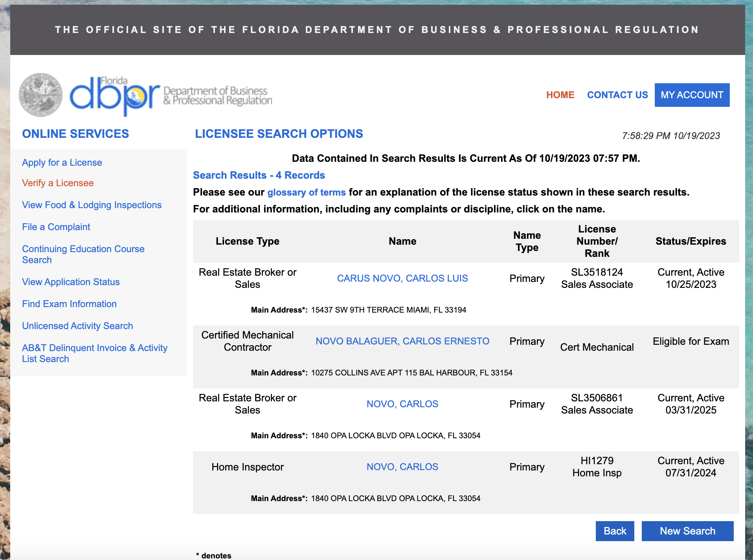Screen dimensions: 753x560
Task: Open View Food & Lodging Inspections
Action: (92, 205)
